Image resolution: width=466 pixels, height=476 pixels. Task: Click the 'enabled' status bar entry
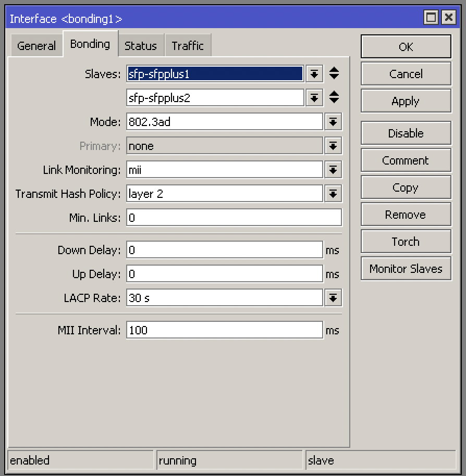tap(80, 460)
